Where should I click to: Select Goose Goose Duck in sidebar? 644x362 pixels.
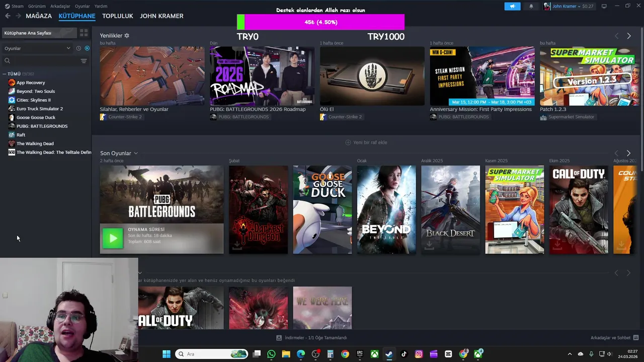tap(36, 117)
